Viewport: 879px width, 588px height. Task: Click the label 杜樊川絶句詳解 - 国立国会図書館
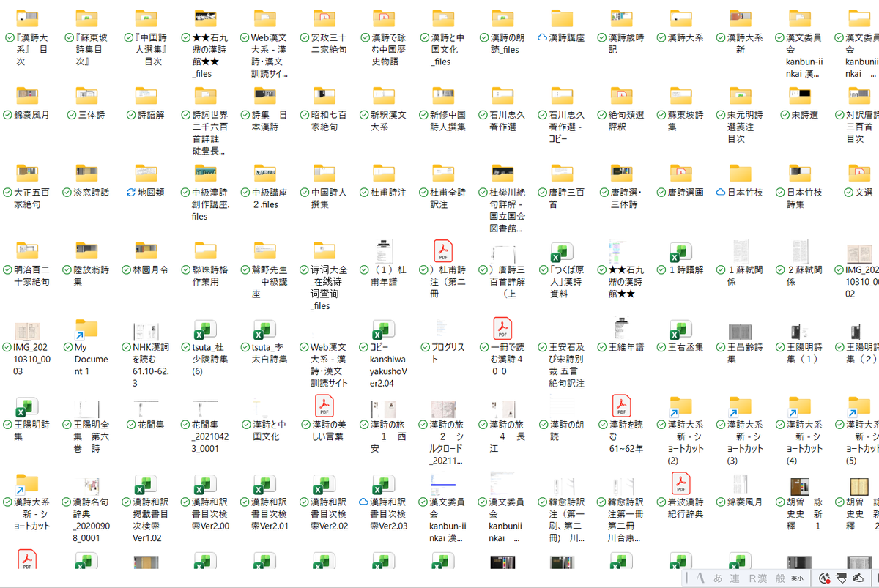pos(507,210)
